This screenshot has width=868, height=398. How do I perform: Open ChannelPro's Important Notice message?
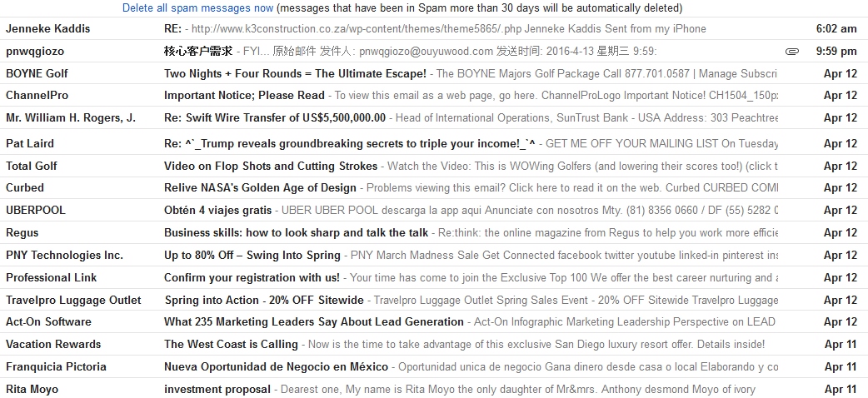point(244,95)
